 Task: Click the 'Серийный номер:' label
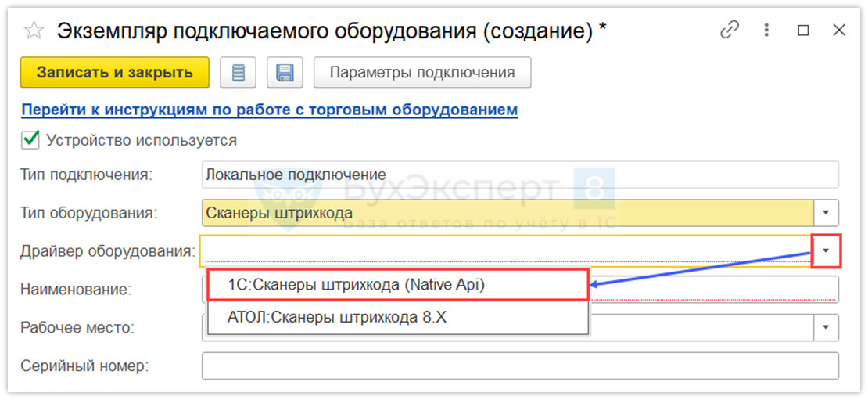tap(86, 366)
